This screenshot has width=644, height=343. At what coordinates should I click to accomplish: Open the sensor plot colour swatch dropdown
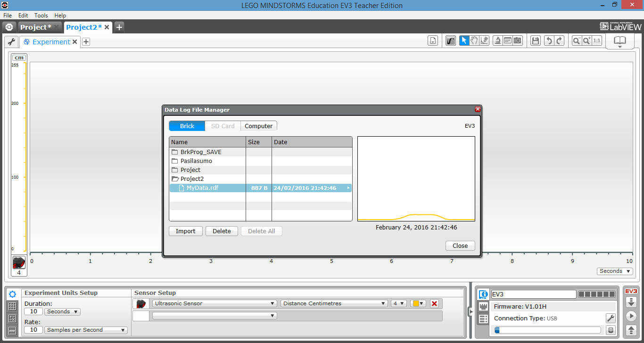tap(418, 303)
